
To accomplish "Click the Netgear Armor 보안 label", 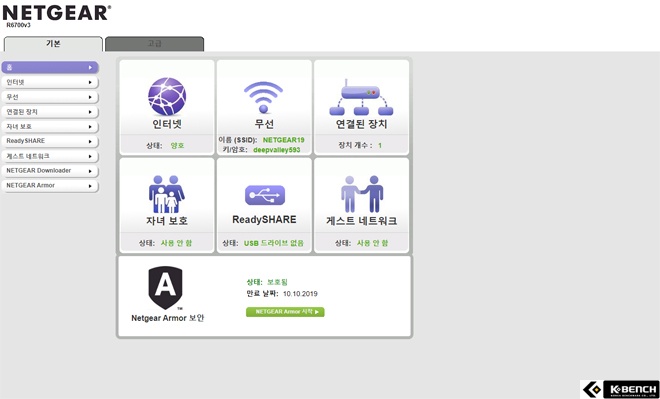I will [x=168, y=318].
